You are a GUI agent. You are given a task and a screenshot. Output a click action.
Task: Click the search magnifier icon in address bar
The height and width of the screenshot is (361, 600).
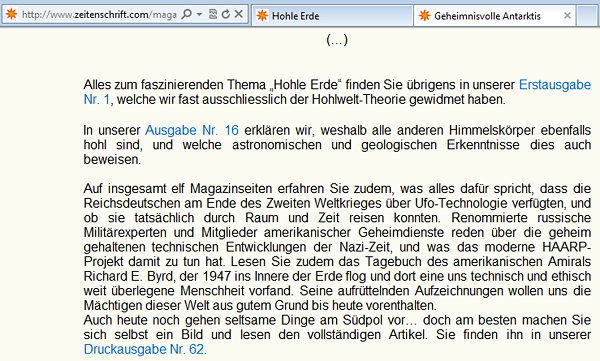click(186, 15)
